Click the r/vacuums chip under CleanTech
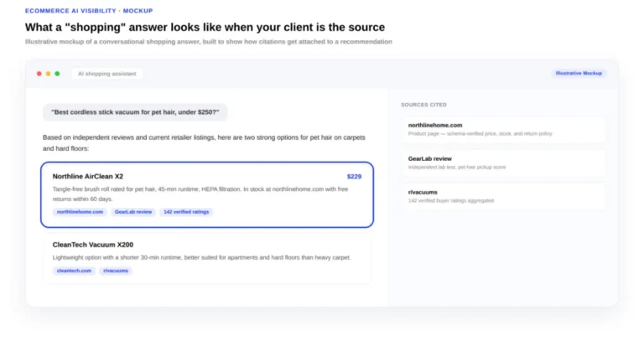 pyautogui.click(x=116, y=271)
